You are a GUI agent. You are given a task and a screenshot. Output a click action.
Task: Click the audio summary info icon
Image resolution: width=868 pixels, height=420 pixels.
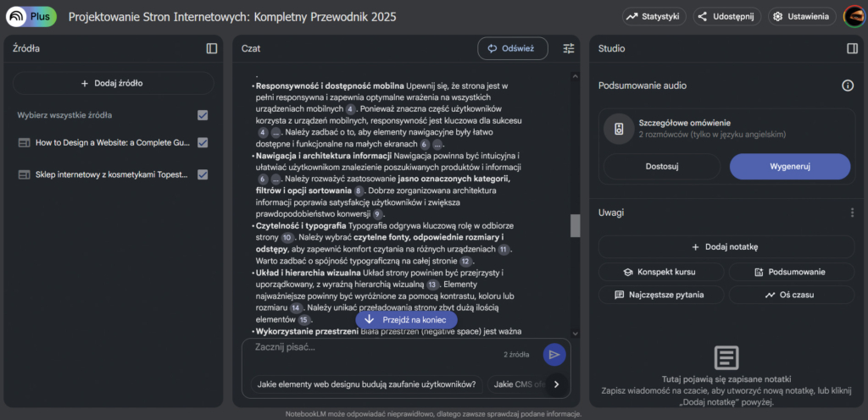[x=847, y=86]
